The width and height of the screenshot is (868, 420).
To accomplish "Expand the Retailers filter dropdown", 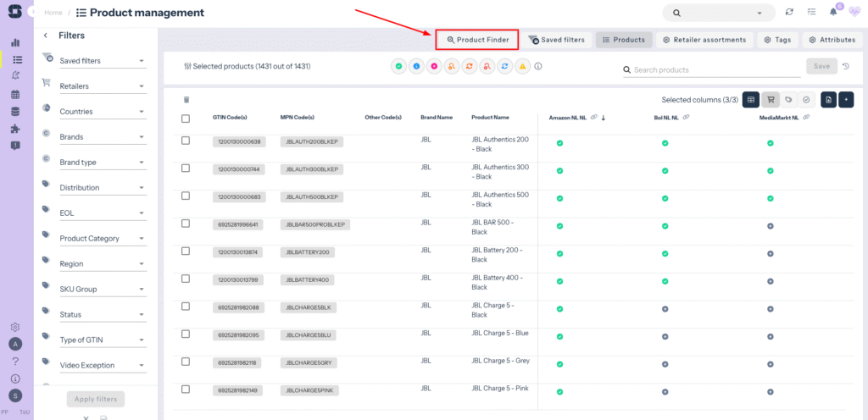I will point(102,86).
